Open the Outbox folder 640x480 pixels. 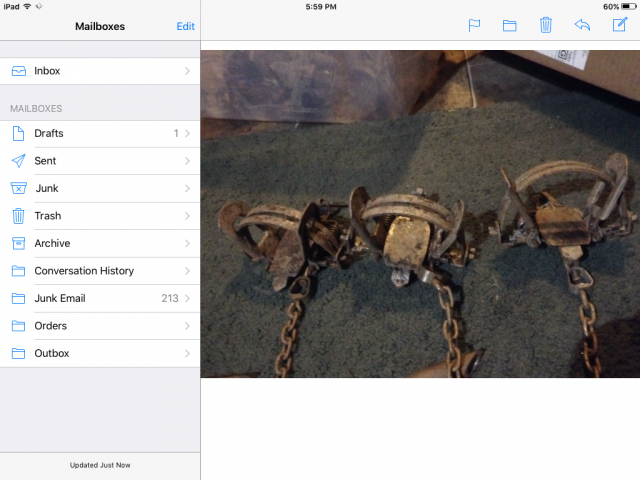pyautogui.click(x=100, y=353)
